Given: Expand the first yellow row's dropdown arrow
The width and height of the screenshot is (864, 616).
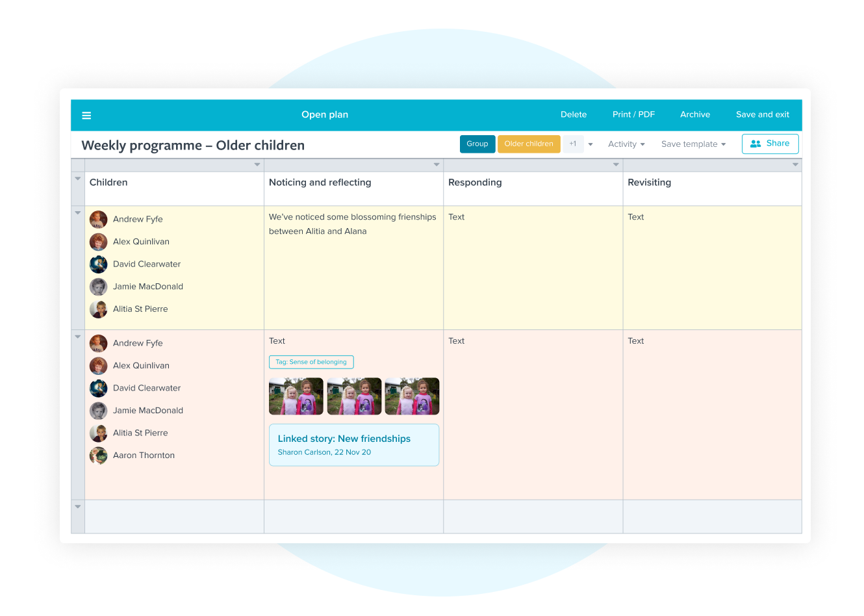Looking at the screenshot, I should click(x=77, y=212).
